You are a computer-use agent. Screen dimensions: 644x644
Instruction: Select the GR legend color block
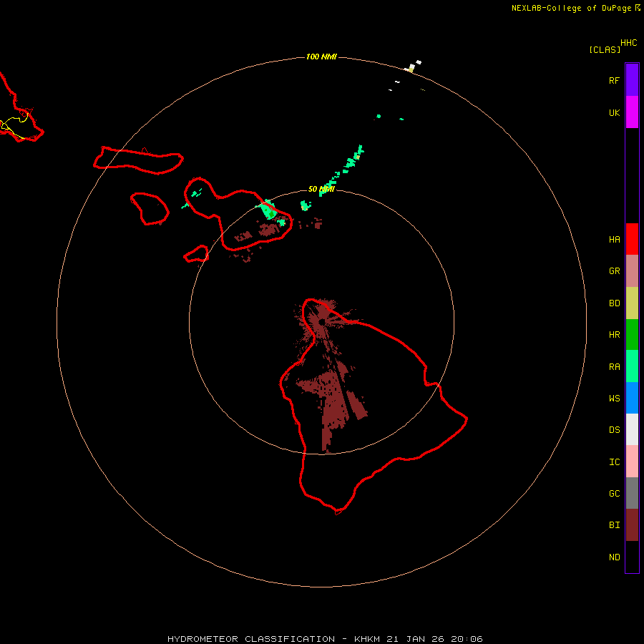point(632,271)
